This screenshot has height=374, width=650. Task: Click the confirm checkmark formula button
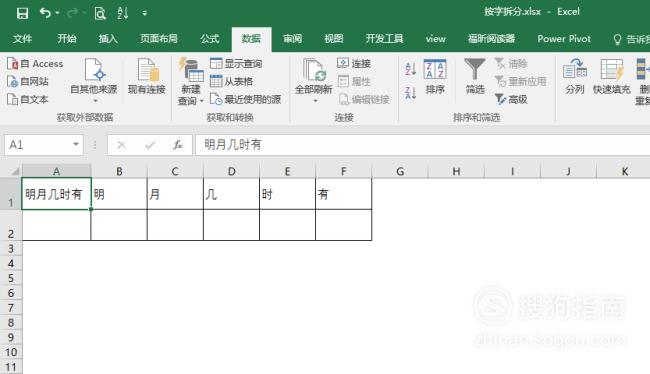tap(150, 145)
